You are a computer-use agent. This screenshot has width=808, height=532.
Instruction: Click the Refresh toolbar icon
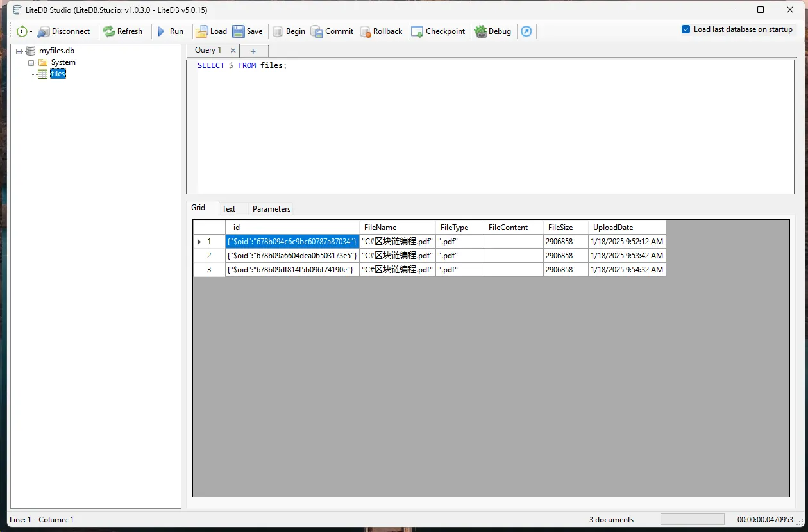pos(109,31)
